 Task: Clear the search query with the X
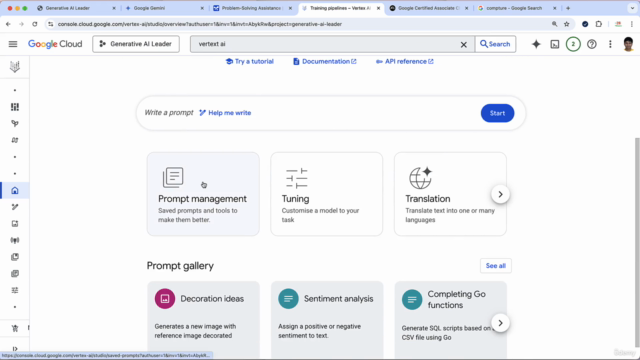pos(464,44)
